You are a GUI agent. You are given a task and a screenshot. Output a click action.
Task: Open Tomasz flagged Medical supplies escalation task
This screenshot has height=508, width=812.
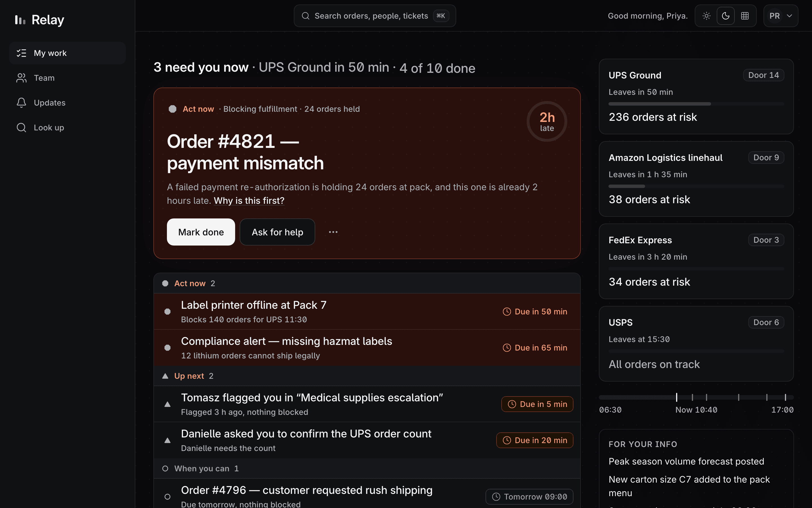tap(367, 404)
